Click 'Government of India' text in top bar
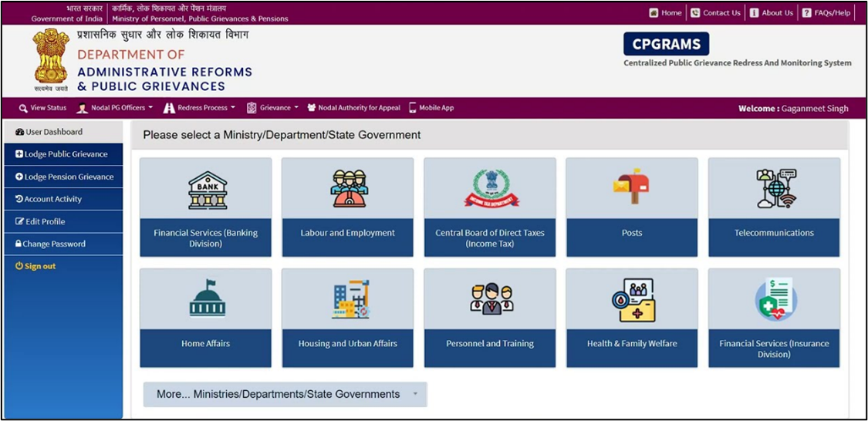Screen dimensions: 868x421 67,19
